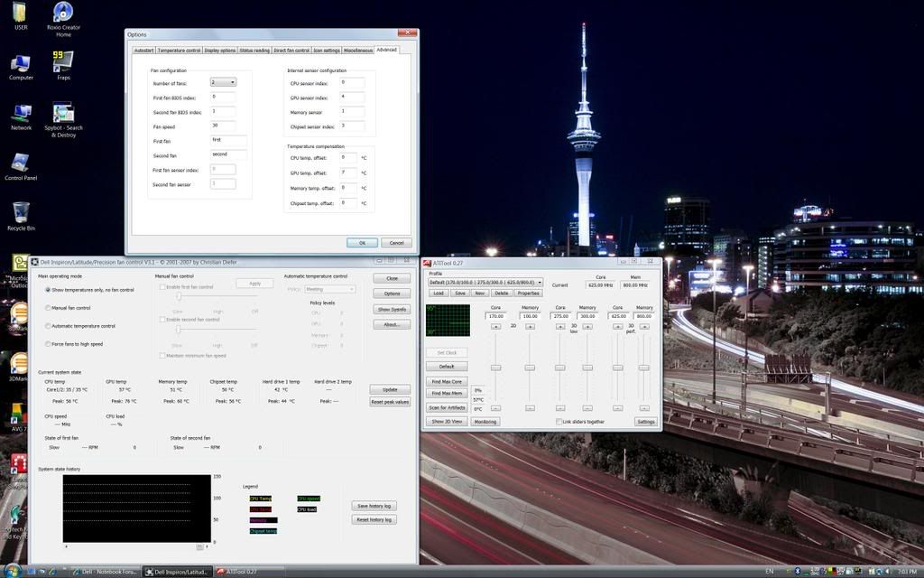
Task: Click the fan control window title icon
Action: pyautogui.click(x=35, y=262)
